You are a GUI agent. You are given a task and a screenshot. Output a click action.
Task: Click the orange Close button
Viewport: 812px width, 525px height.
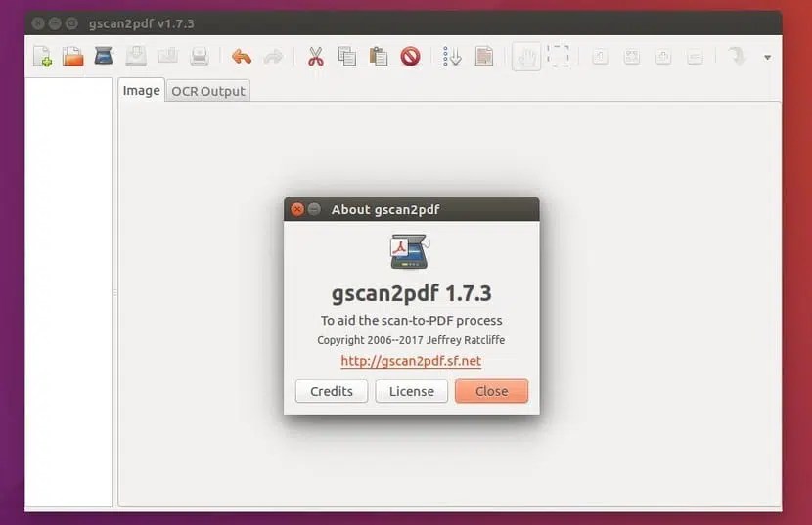point(491,391)
